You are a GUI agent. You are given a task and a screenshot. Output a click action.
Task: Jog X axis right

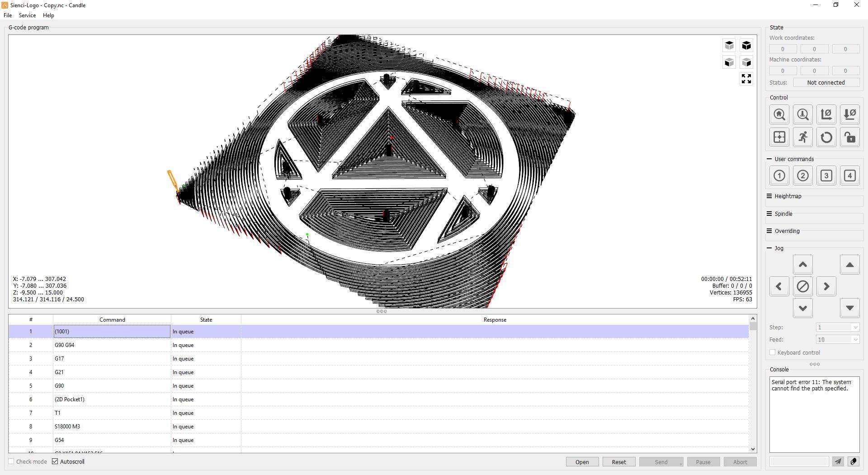tap(826, 286)
